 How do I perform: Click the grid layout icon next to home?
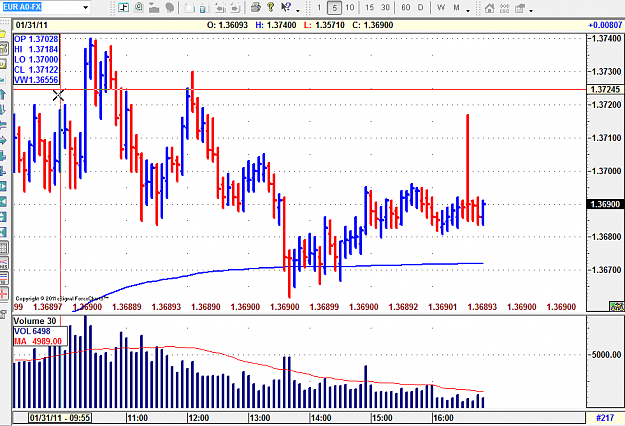[505, 8]
